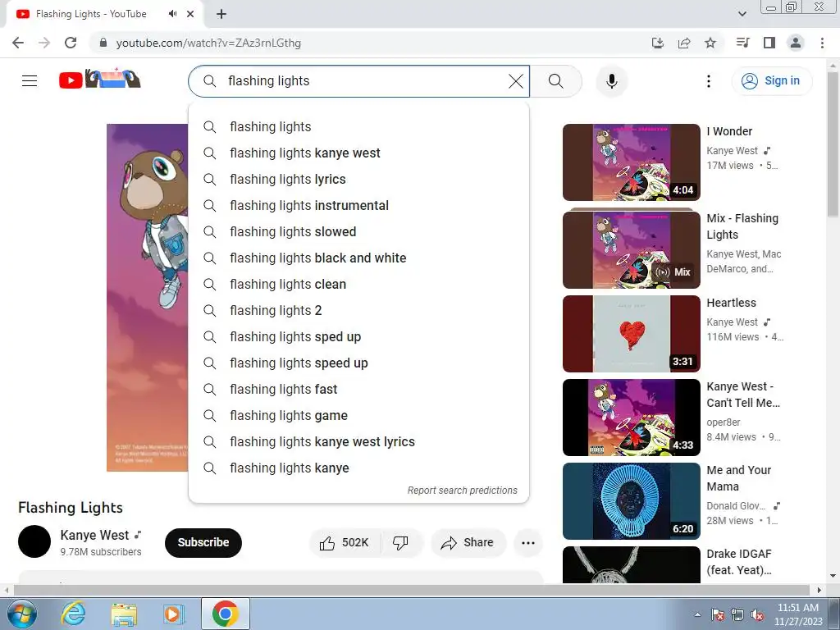Expand the tab search dropdown
The width and height of the screenshot is (840, 630).
(x=742, y=14)
